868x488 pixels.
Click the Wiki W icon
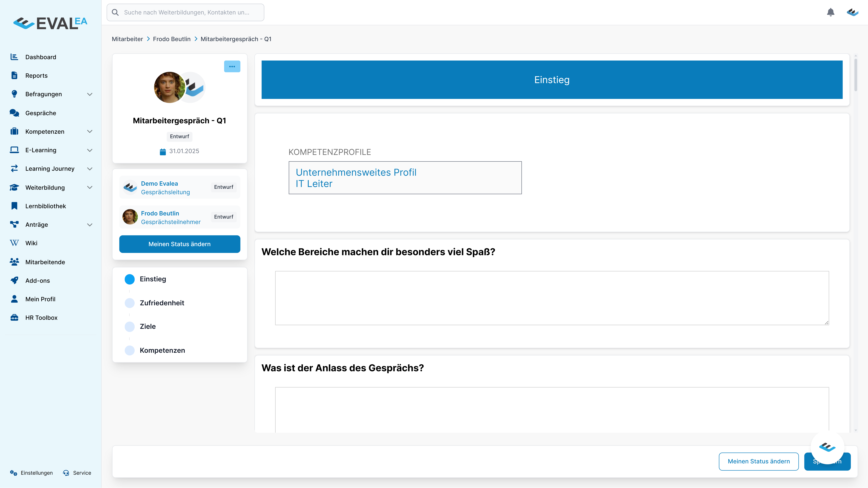click(x=14, y=243)
